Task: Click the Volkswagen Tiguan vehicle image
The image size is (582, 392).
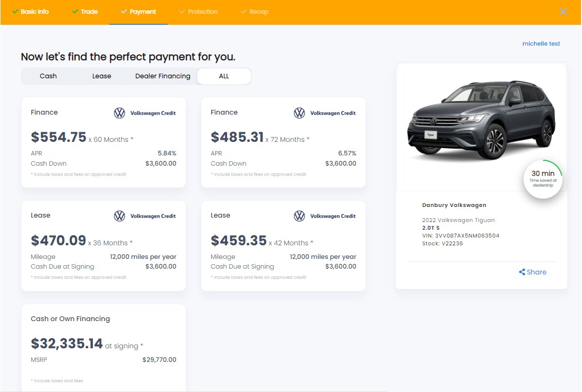Action: [x=481, y=121]
